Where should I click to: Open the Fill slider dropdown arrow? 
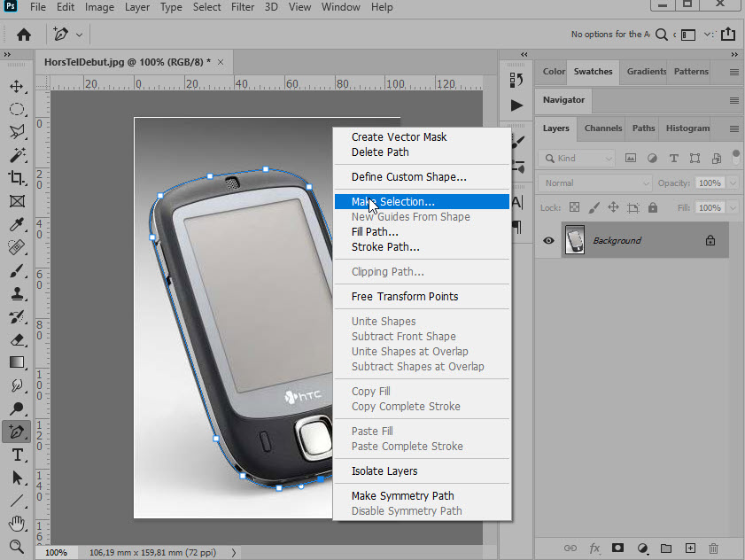(x=733, y=207)
